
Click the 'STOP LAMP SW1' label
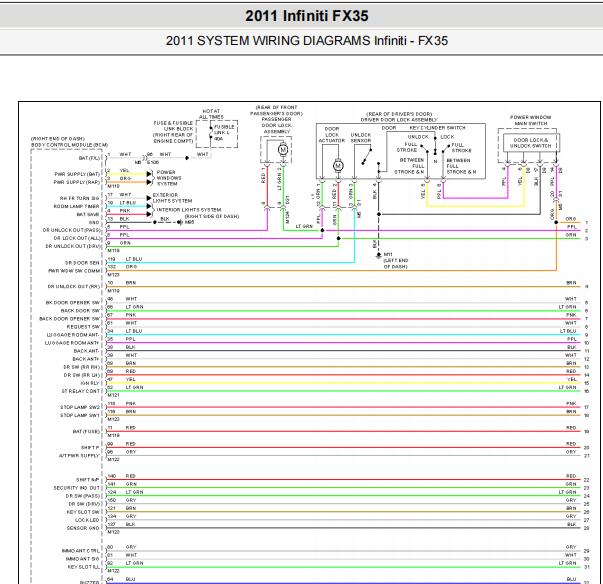point(80,416)
